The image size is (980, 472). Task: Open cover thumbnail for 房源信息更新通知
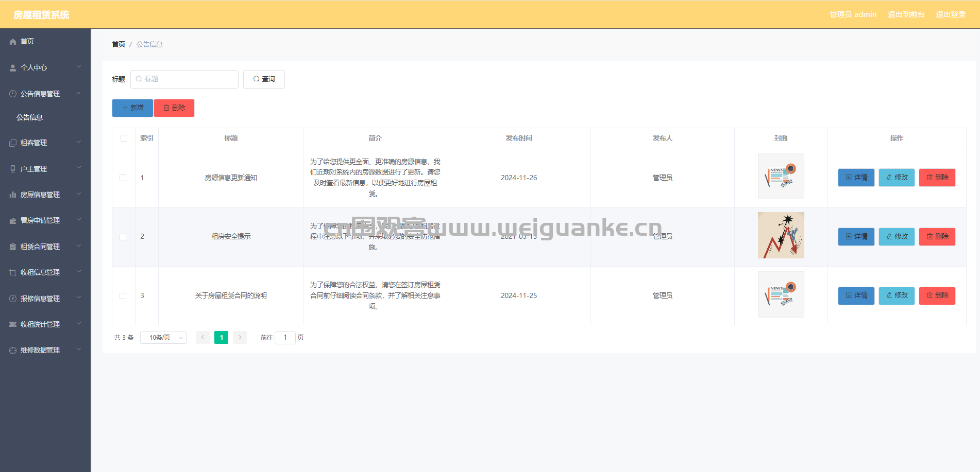click(x=781, y=176)
